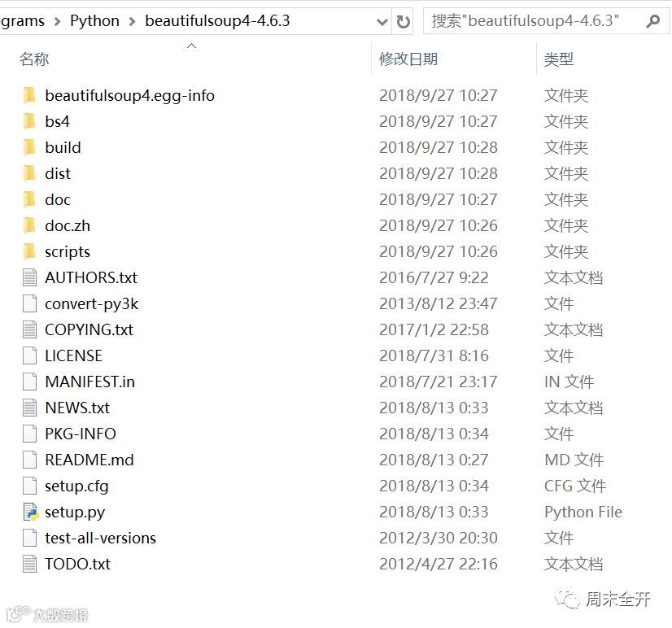Sort by the 名称 column header
The width and height of the screenshot is (672, 628).
[x=34, y=59]
